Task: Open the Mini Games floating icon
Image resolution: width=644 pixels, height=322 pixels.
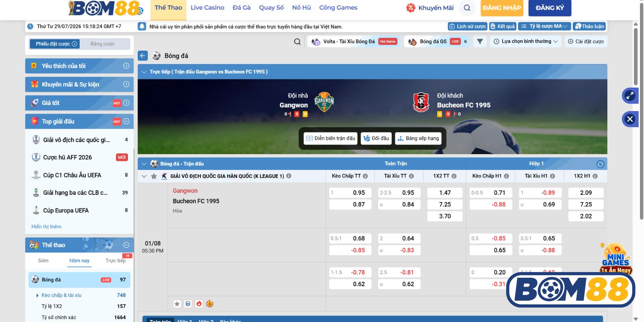Action: (615, 258)
